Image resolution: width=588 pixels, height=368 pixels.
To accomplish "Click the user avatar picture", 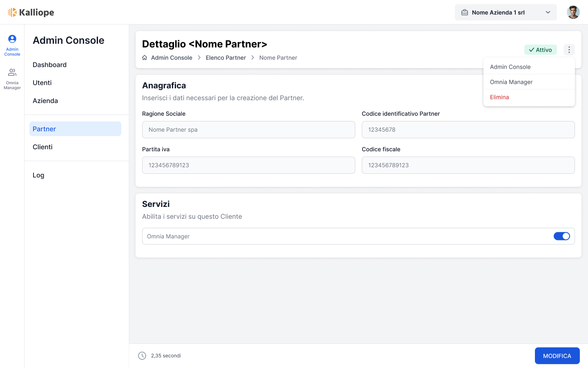I will [x=573, y=12].
